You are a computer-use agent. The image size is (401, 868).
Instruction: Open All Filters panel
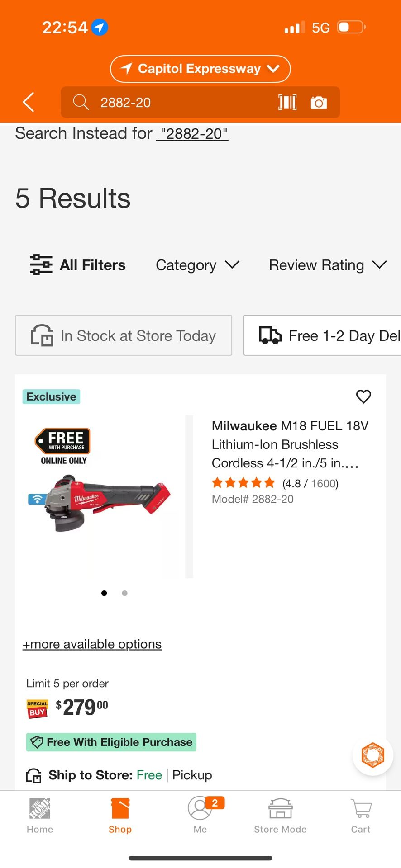(x=78, y=265)
